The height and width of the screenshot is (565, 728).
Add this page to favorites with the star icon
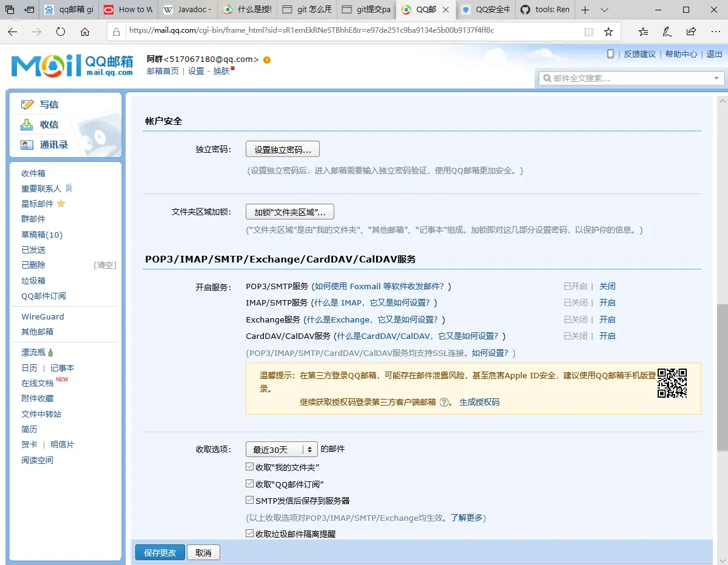point(608,32)
